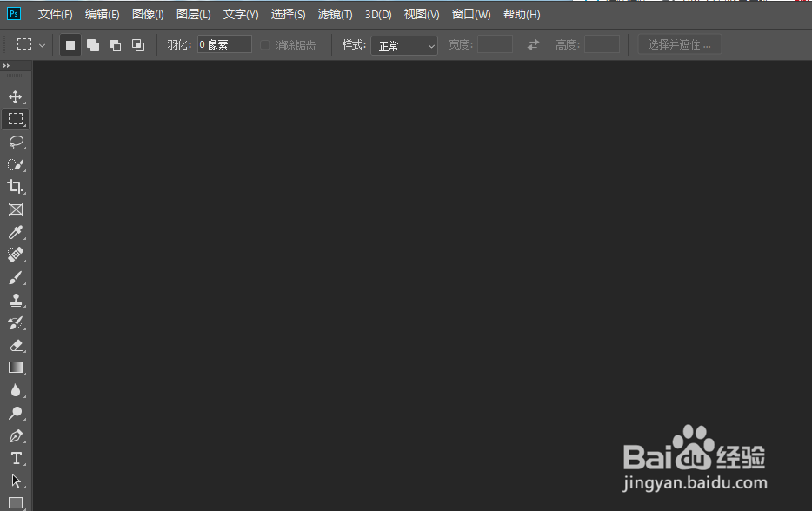This screenshot has width=812, height=511.
Task: Open the 视图(V) menu
Action: click(422, 15)
